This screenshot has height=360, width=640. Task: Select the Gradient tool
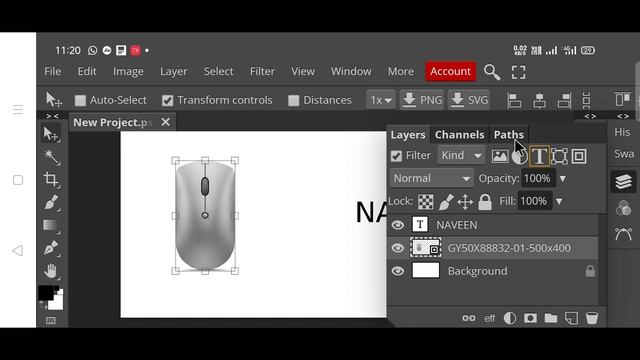[51, 225]
